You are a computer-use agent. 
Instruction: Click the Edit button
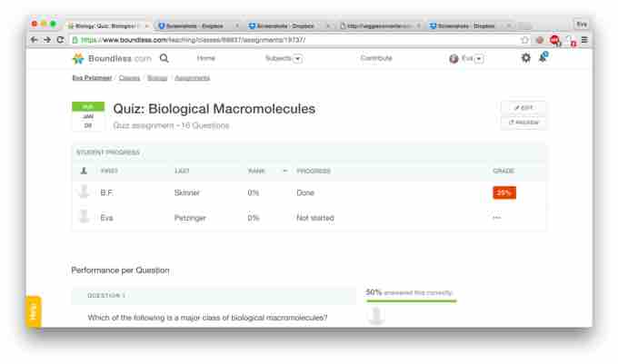pyautogui.click(x=523, y=108)
